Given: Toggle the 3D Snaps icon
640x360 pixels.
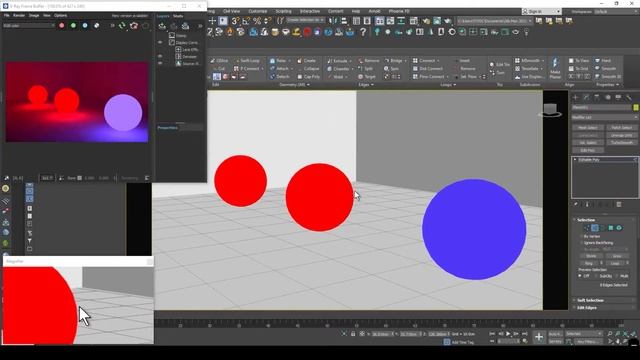Looking at the screenshot, I should point(235,21).
